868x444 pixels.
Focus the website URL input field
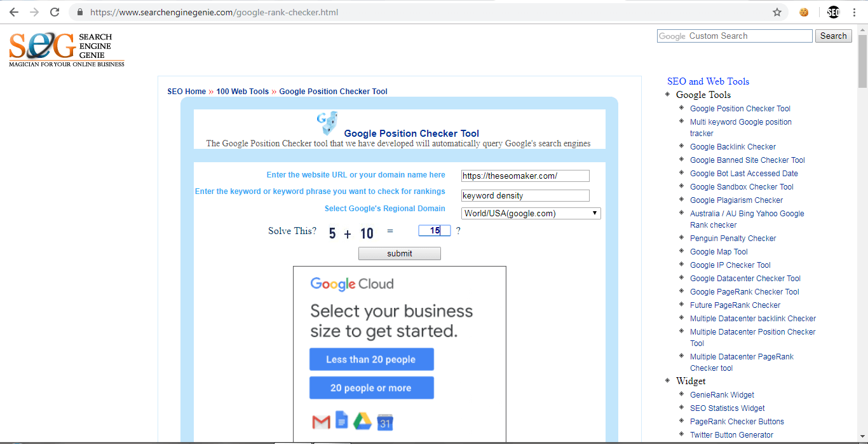(526, 176)
